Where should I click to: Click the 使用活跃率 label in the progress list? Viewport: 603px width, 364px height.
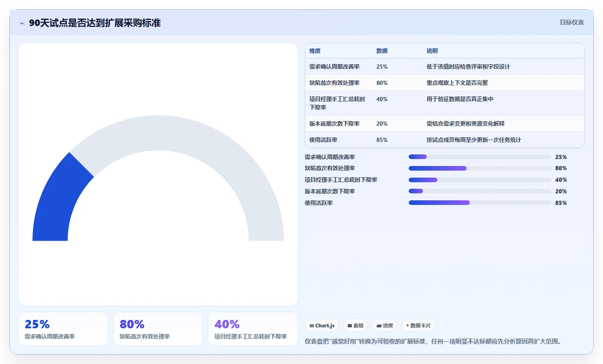[x=319, y=203]
